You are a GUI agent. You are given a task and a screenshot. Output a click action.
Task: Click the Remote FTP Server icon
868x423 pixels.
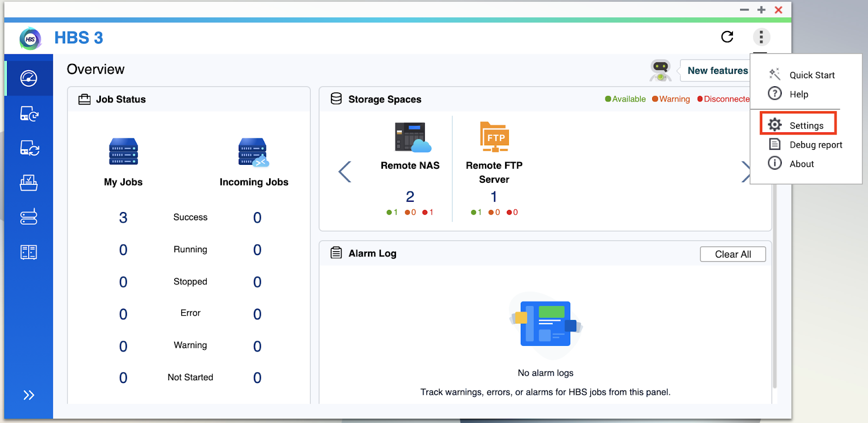click(494, 137)
